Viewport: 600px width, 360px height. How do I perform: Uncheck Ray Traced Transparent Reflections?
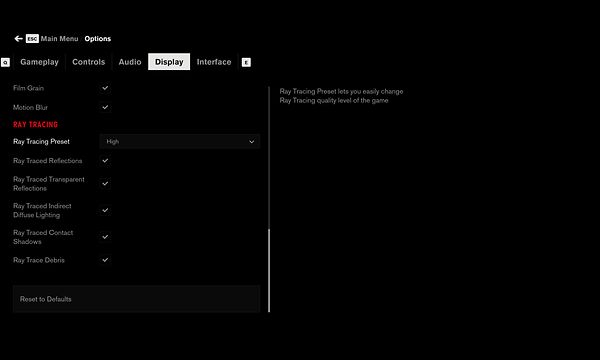click(105, 184)
